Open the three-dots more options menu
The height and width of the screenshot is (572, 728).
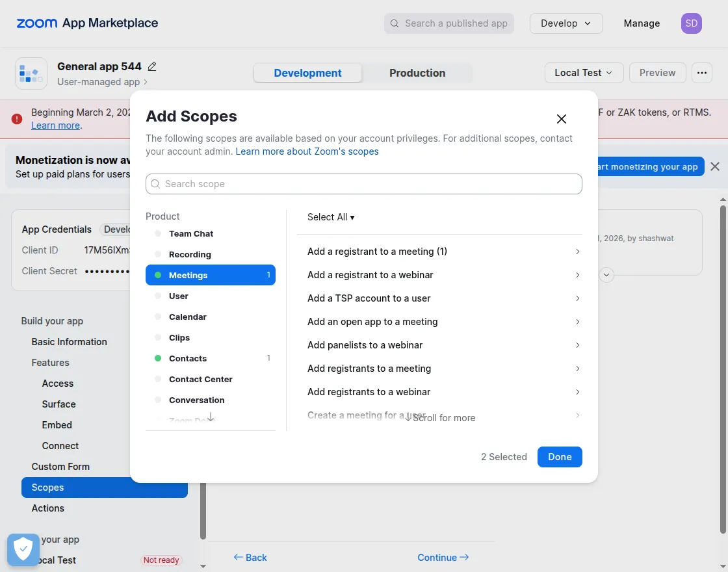pos(701,73)
